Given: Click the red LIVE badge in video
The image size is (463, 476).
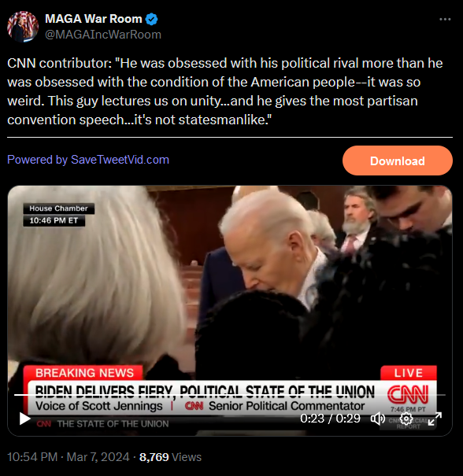Looking at the screenshot, I should [409, 373].
